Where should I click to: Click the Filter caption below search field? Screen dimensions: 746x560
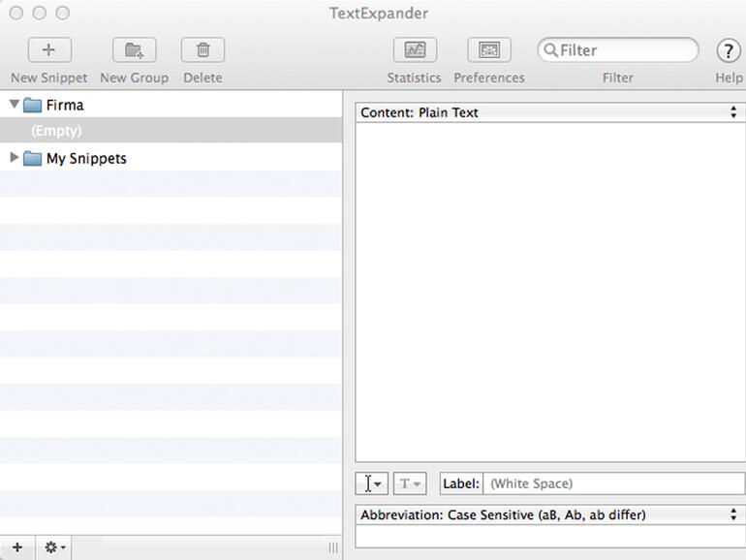617,78
